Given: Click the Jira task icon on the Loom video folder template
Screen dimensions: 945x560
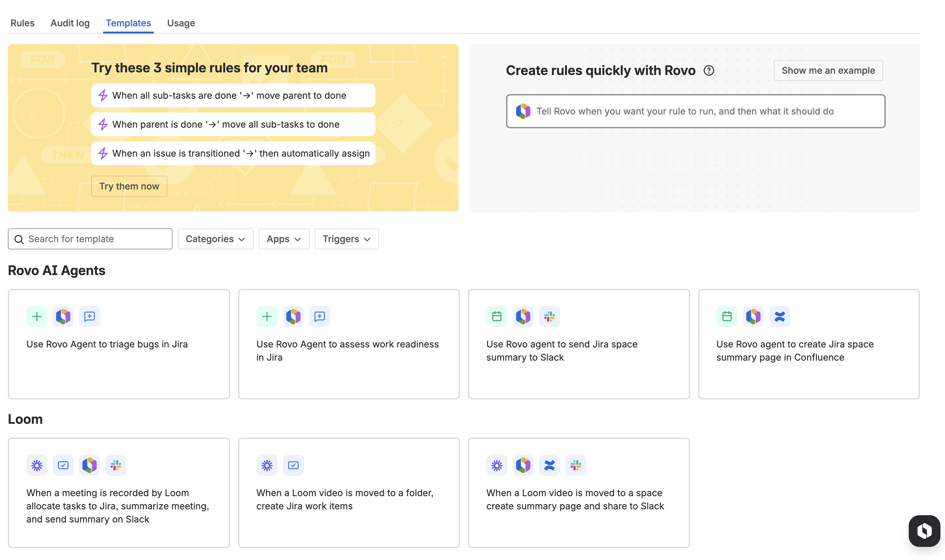Looking at the screenshot, I should (293, 465).
